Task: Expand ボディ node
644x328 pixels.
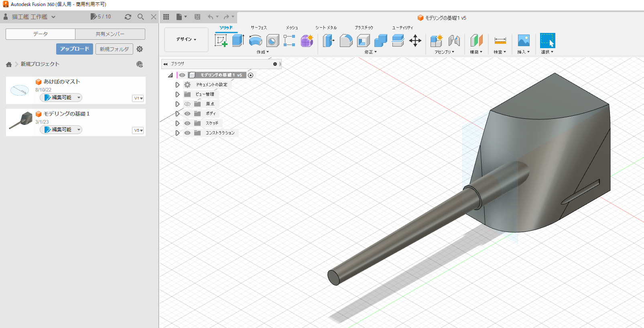Action: pos(177,114)
